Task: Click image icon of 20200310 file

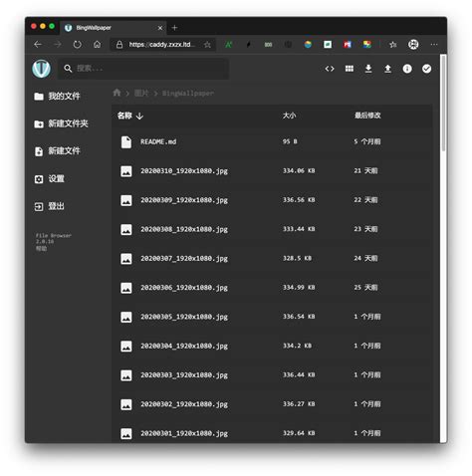Action: click(x=126, y=171)
